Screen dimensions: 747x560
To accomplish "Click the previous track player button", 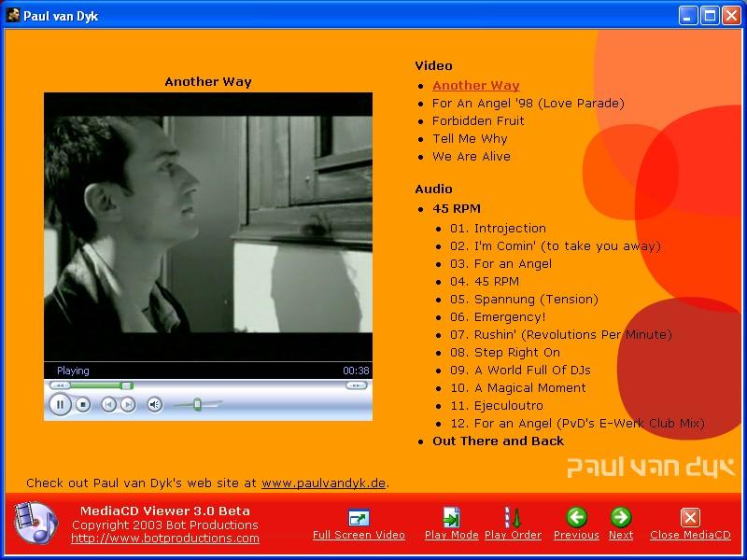I will pos(108,405).
